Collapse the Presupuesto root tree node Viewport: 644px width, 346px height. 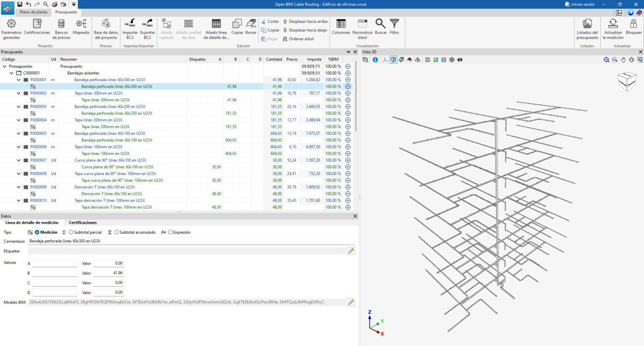tap(5, 66)
